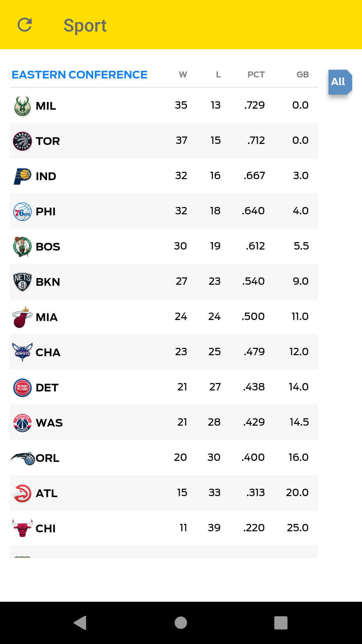This screenshot has height=644, width=362.
Task: Open the ORL team row name
Action: [48, 458]
